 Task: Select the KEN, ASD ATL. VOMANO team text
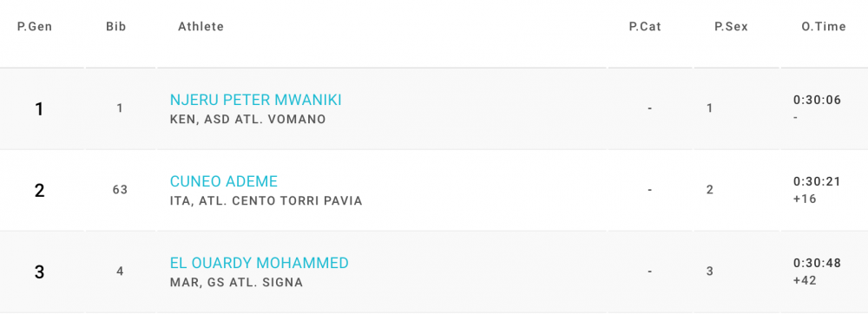pyautogui.click(x=248, y=120)
